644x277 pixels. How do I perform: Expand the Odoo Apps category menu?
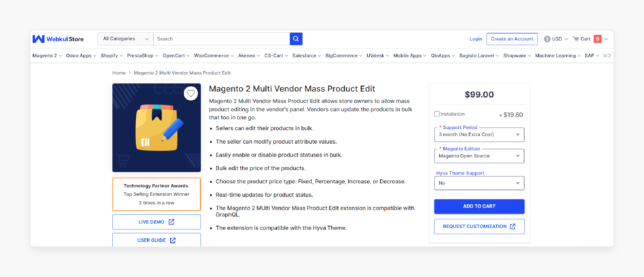pos(81,56)
